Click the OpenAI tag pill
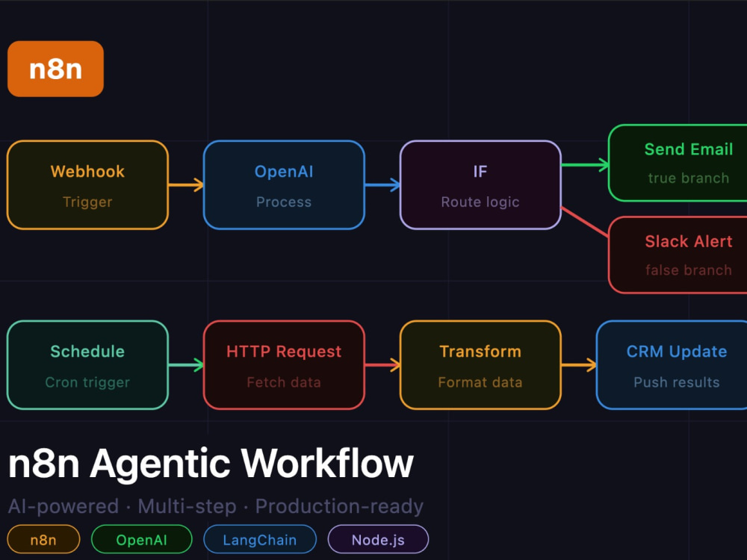The height and width of the screenshot is (560, 747). coord(141,540)
